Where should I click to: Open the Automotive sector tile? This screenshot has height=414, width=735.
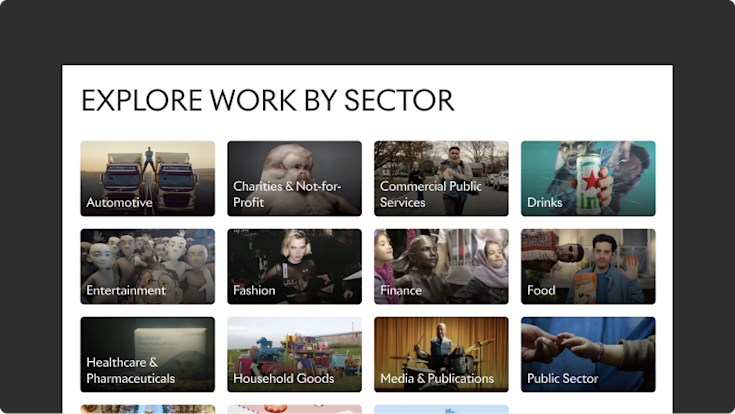click(x=148, y=179)
